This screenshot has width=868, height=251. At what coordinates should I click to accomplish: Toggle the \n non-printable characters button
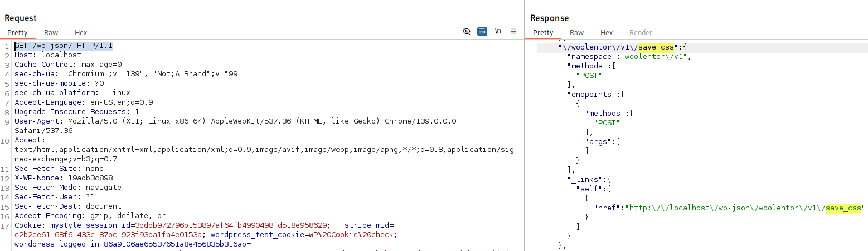(x=498, y=31)
